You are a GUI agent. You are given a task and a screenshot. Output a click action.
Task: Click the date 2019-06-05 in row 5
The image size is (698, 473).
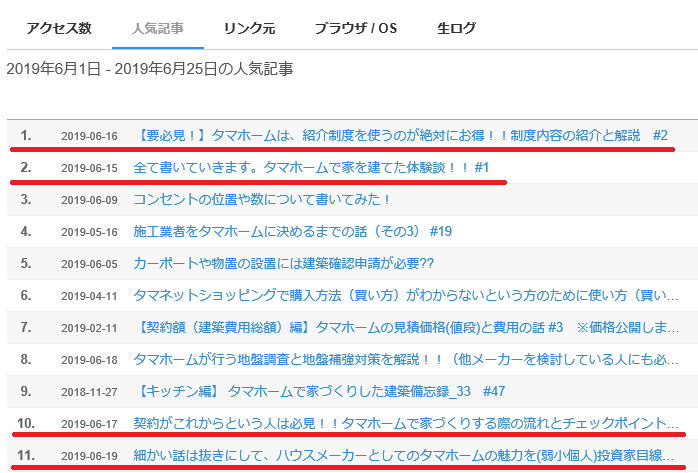pos(89,264)
